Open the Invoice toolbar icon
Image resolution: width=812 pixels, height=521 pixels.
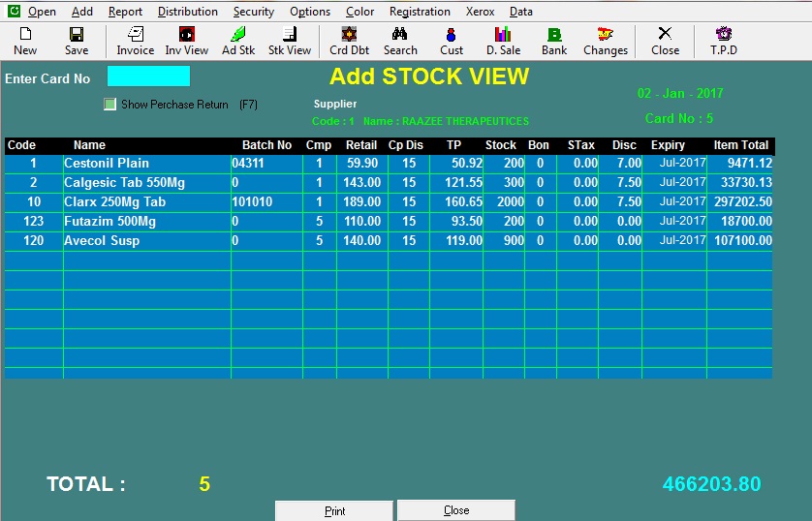pos(135,34)
